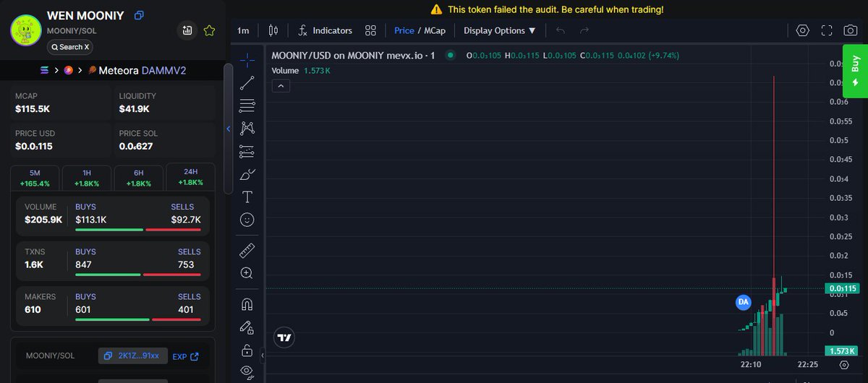Click the MOONIY/USD chart symbol title
The height and width of the screenshot is (383, 868).
click(353, 55)
